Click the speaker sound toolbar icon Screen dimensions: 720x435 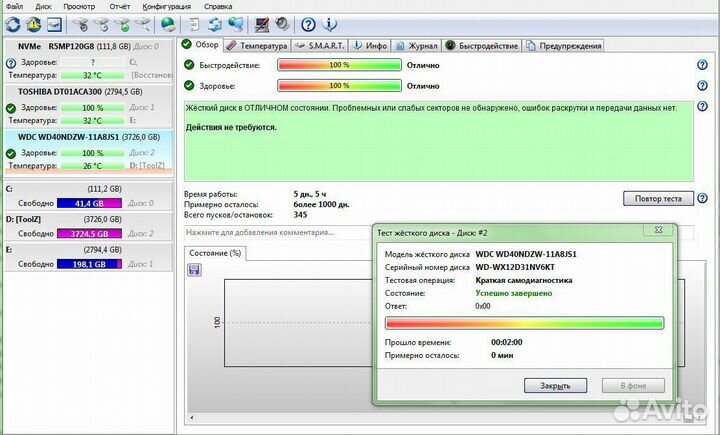282,24
